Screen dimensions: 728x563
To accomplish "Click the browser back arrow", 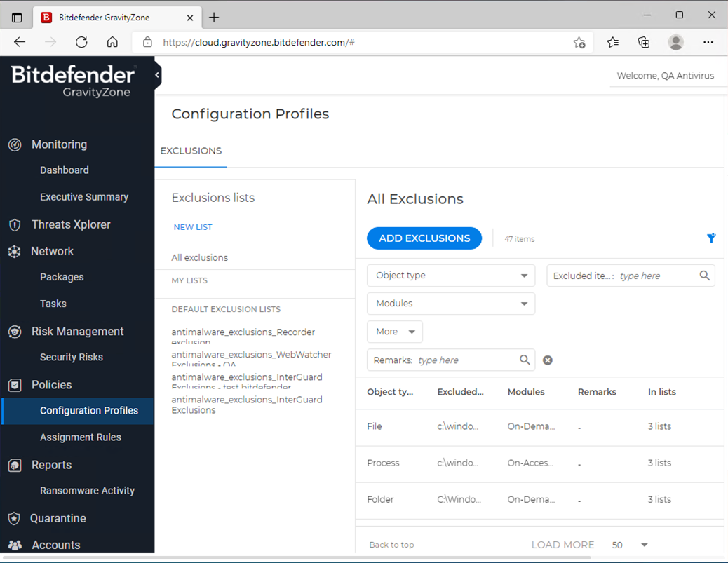I will 20,42.
